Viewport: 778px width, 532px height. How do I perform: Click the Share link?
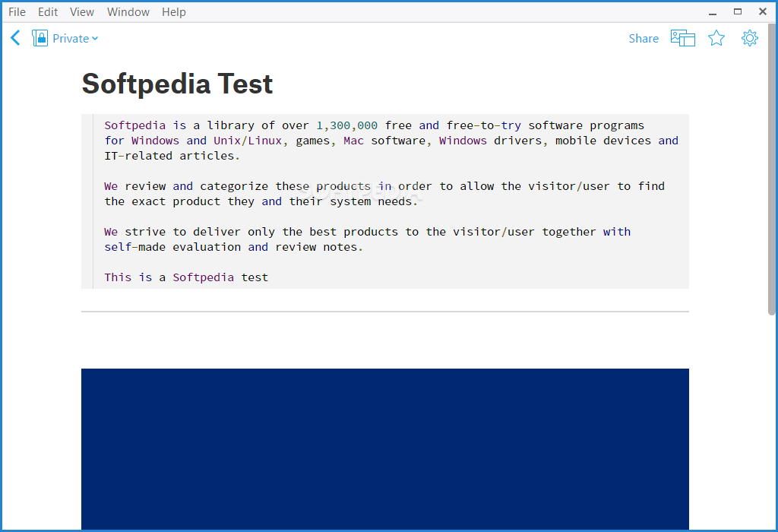point(644,38)
